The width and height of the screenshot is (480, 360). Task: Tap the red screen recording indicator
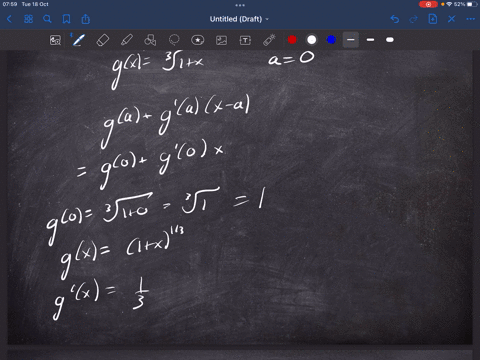pos(428,4)
